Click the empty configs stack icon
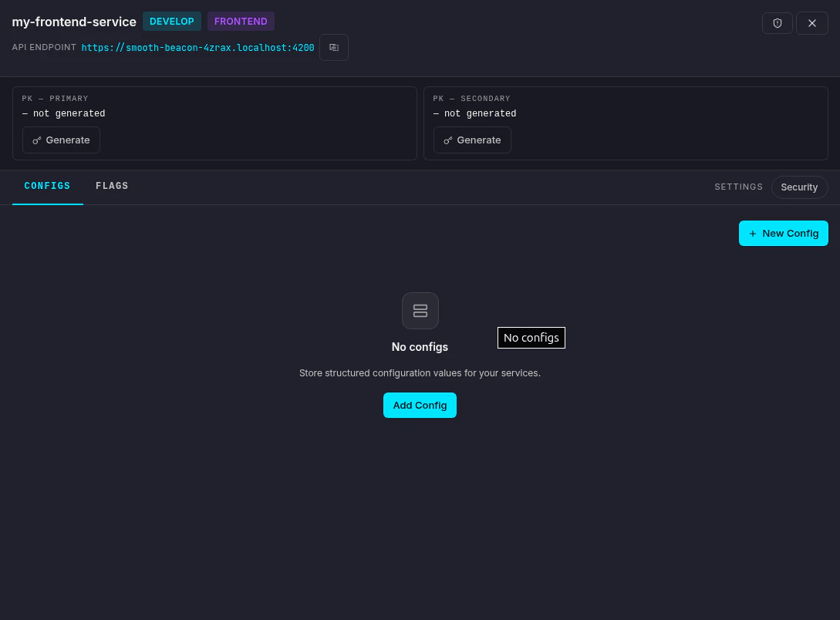 tap(420, 311)
